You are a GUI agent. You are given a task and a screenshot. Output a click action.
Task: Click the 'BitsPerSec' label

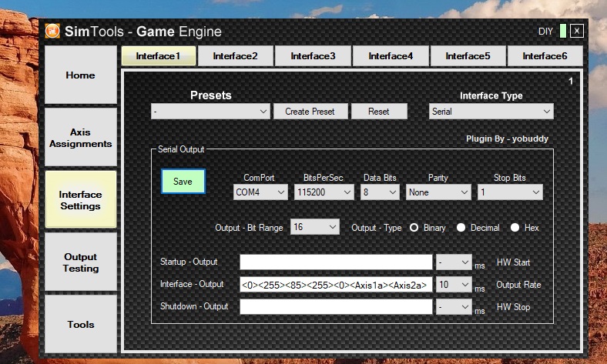click(324, 178)
